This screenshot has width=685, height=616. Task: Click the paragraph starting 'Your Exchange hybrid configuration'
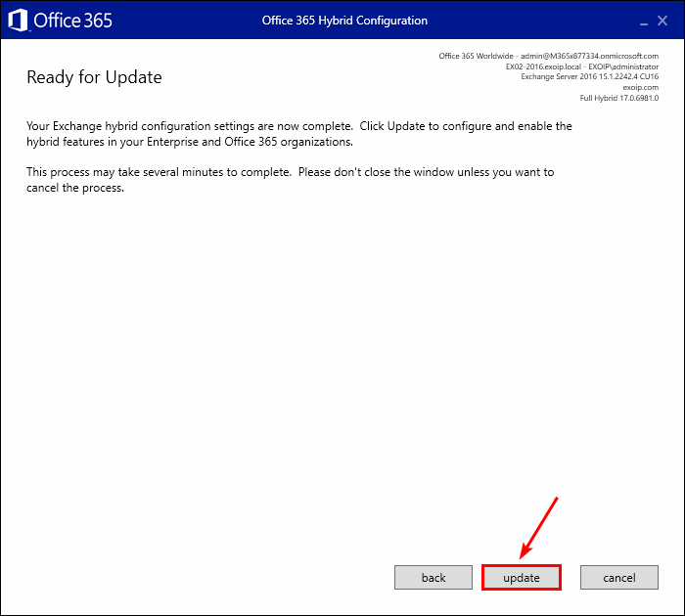click(x=299, y=134)
